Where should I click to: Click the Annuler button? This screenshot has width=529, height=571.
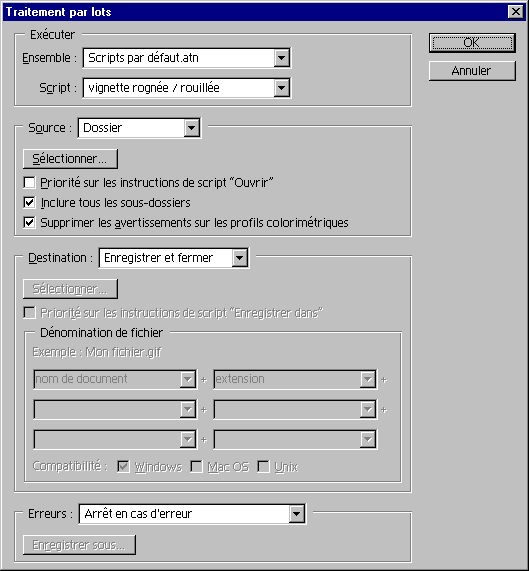[x=472, y=71]
